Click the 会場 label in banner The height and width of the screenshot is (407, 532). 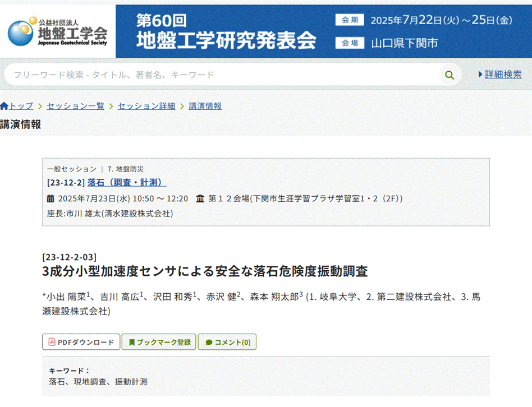pyautogui.click(x=350, y=43)
